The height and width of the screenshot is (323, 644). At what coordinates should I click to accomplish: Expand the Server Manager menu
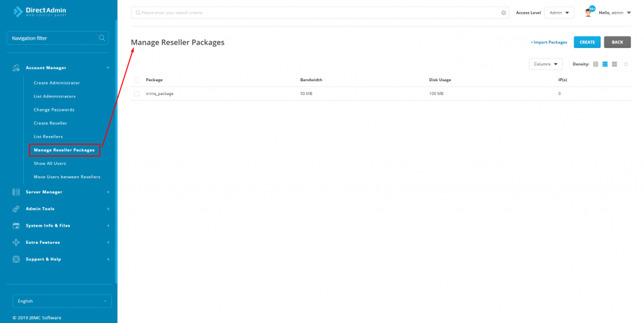coord(44,192)
